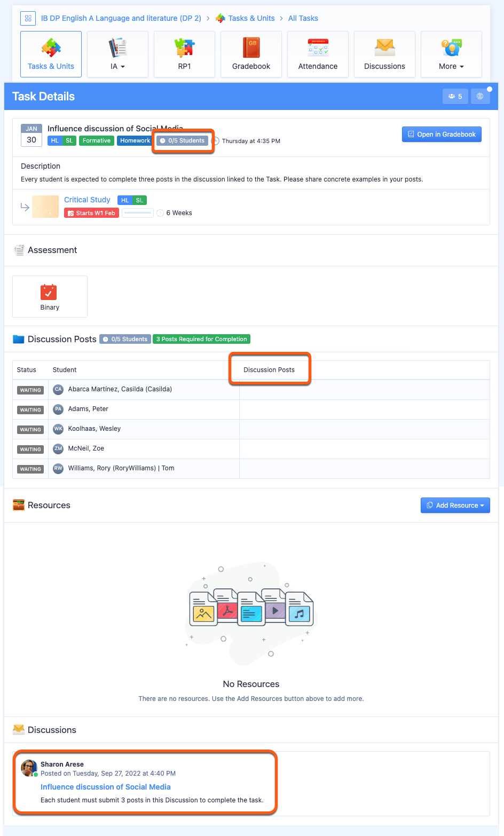Open the Gradebook book icon
This screenshot has height=836, width=504.
click(x=251, y=48)
